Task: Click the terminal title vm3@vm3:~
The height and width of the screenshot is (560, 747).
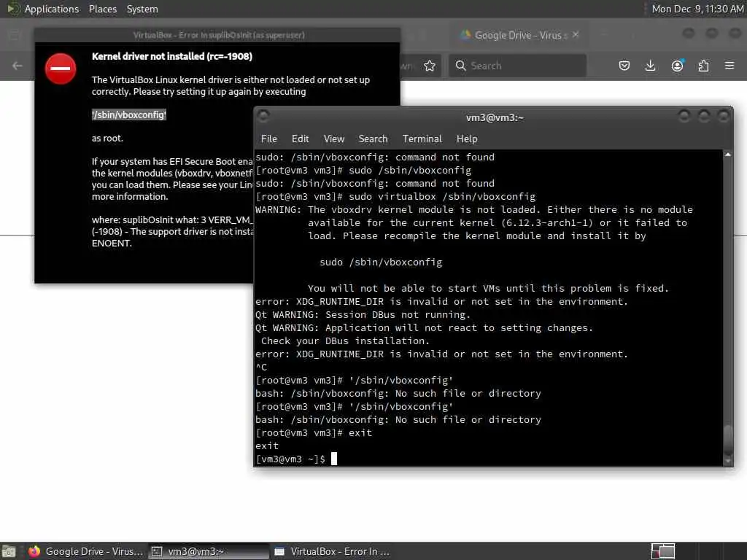Action: click(495, 117)
